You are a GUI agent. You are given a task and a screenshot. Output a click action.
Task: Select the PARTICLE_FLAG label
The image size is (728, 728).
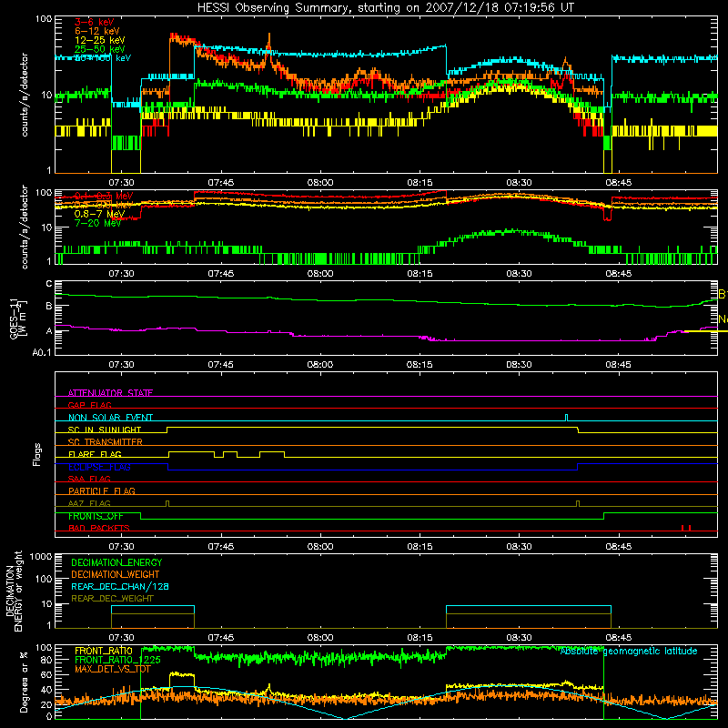(102, 490)
